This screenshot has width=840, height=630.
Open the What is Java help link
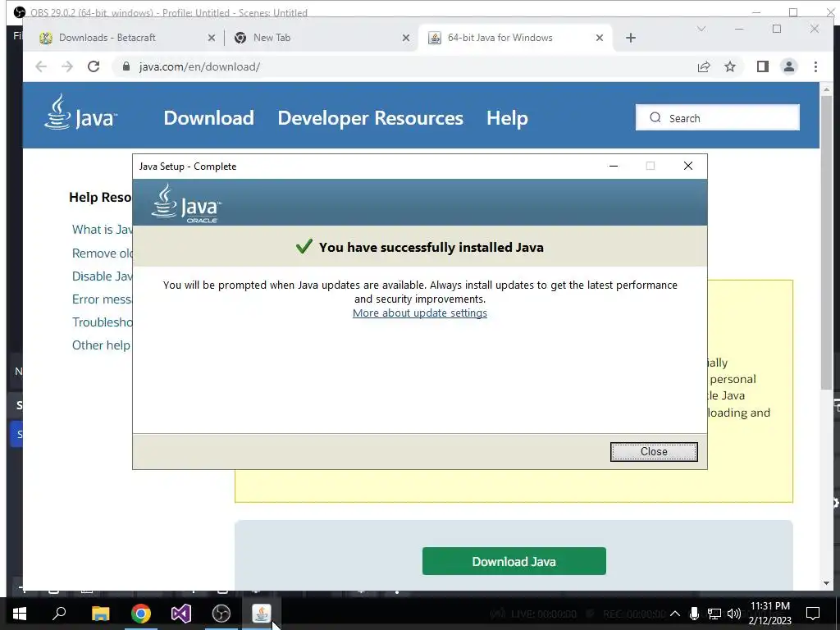pos(103,230)
